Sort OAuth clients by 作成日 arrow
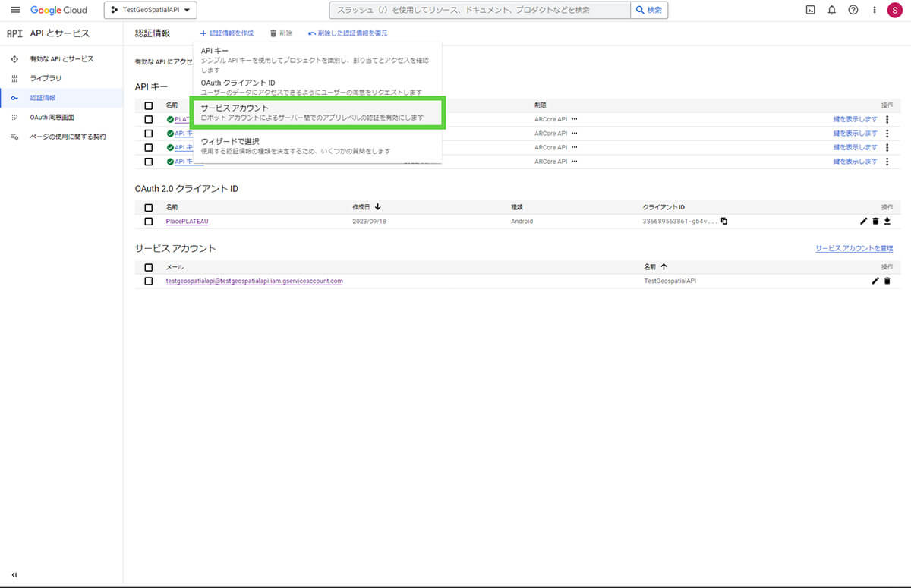The width and height of the screenshot is (911, 588). point(378,207)
